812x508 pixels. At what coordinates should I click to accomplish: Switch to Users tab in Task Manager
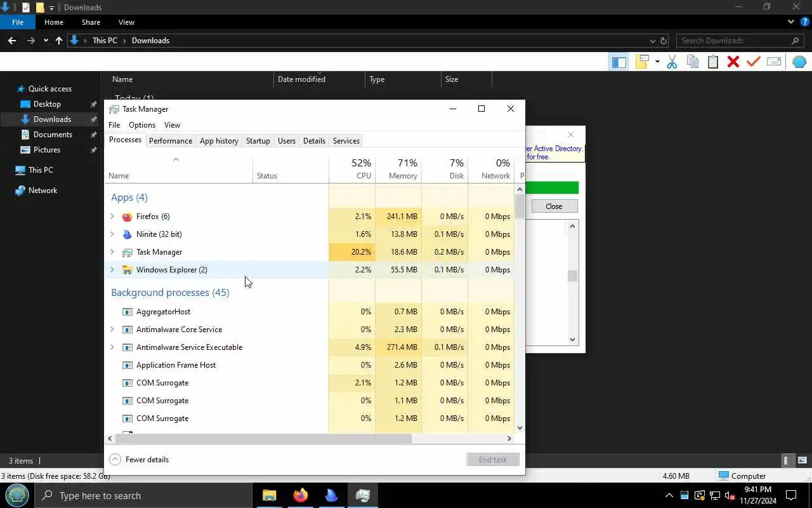[x=287, y=141]
